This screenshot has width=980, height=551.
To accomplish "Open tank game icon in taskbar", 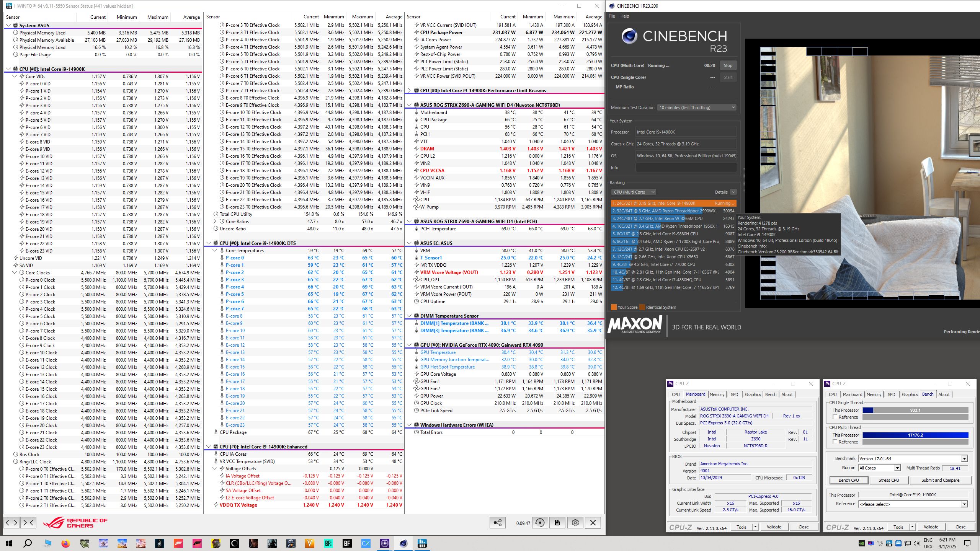I will (85, 543).
